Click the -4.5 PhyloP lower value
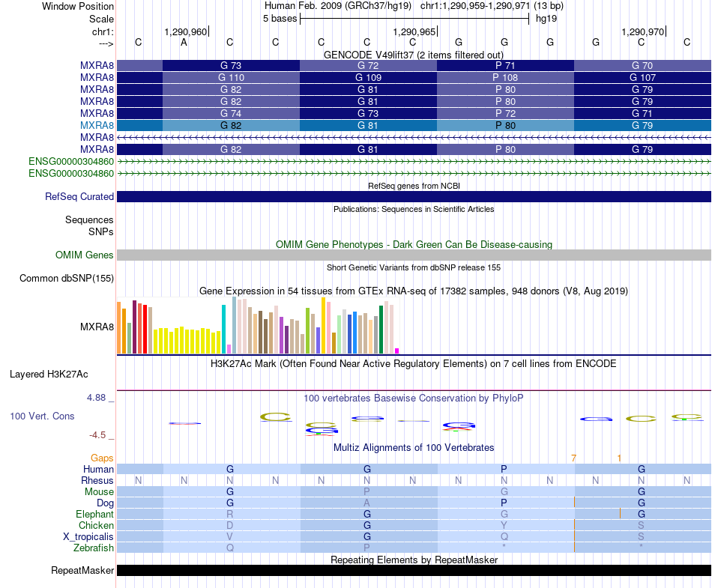The height and width of the screenshot is (588, 712). coord(97,435)
